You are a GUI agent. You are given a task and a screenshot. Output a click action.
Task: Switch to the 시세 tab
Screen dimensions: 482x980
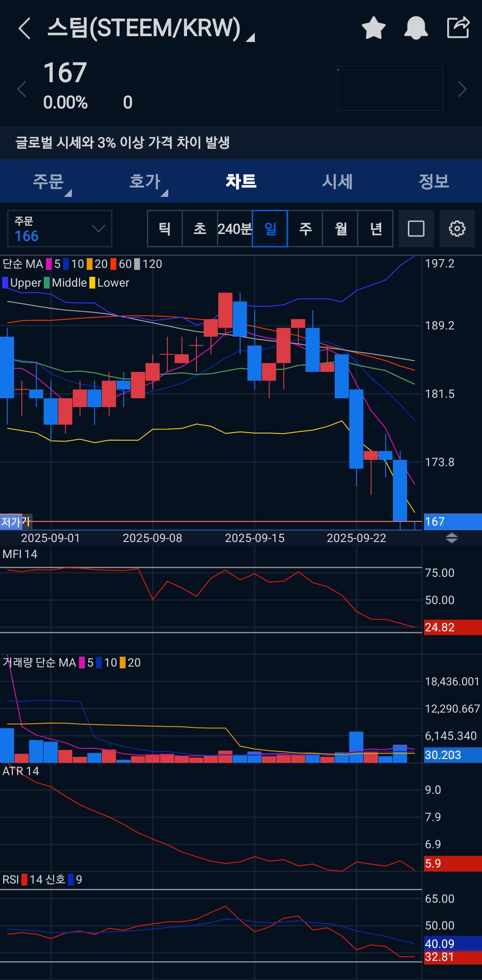point(337,181)
